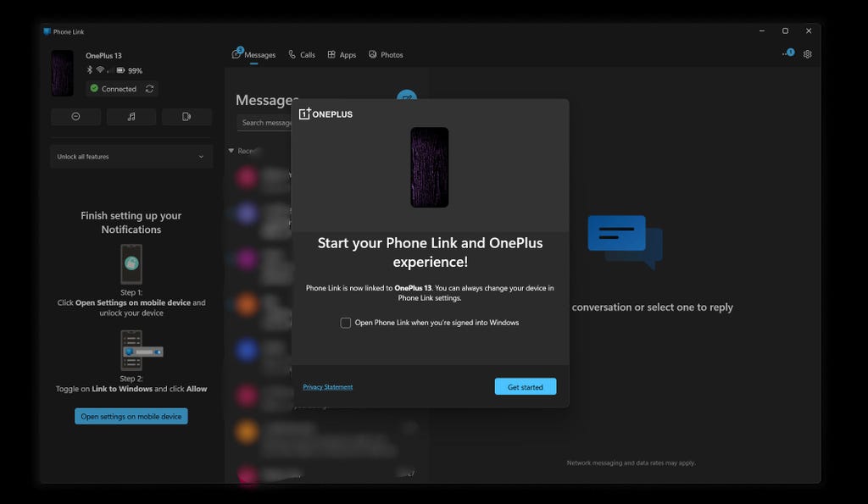Open Phone Link settings gear
This screenshot has width=868, height=504.
click(x=808, y=54)
